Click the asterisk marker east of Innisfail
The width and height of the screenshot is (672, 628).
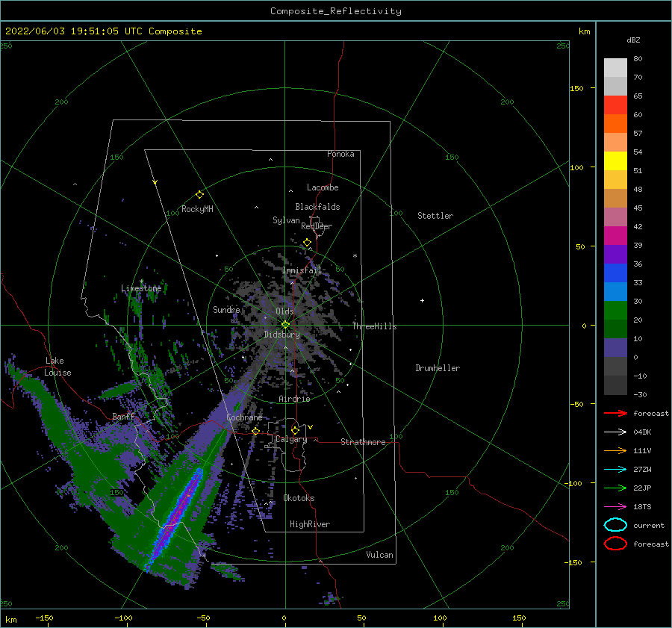[x=355, y=256]
